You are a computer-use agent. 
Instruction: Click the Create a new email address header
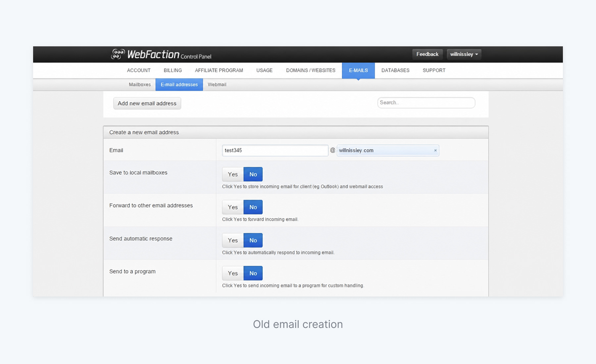point(296,132)
